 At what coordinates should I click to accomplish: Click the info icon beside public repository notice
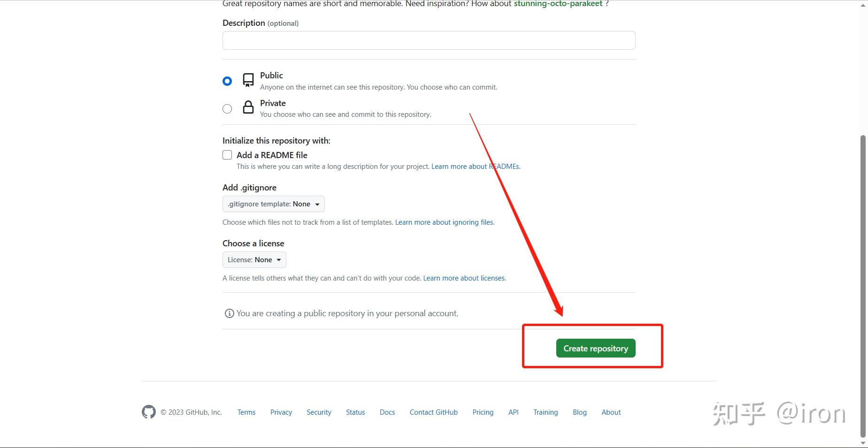tap(229, 313)
